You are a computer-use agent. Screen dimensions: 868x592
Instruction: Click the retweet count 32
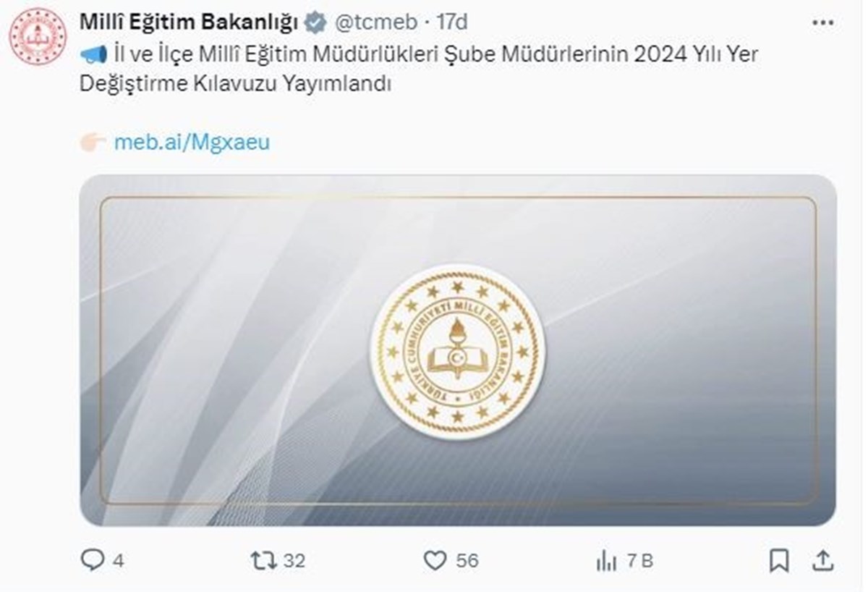pos(294,560)
